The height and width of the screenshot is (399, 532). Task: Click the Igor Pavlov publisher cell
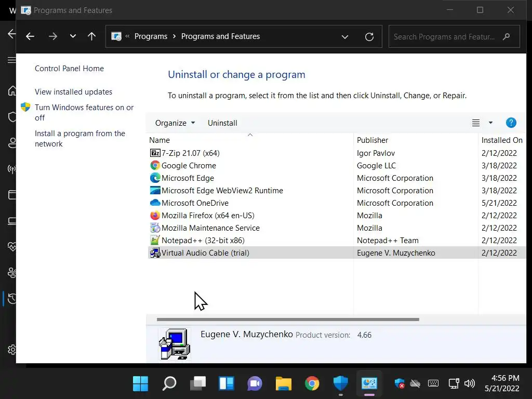tap(376, 153)
